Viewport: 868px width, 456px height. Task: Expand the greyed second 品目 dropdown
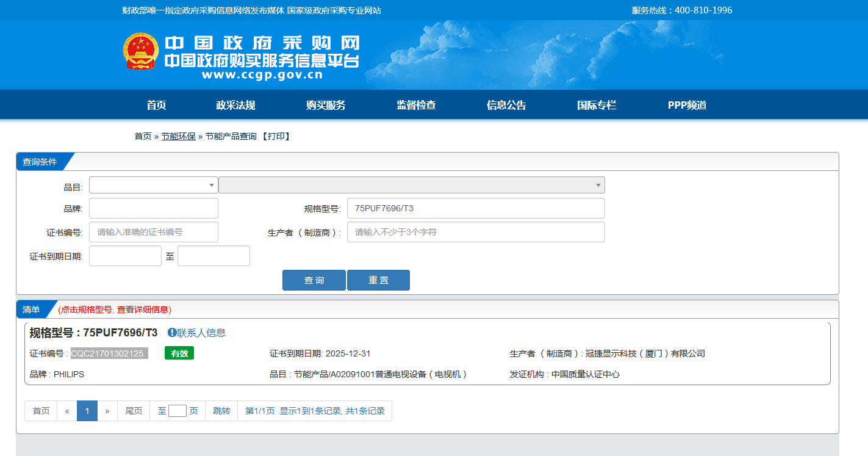coord(412,185)
